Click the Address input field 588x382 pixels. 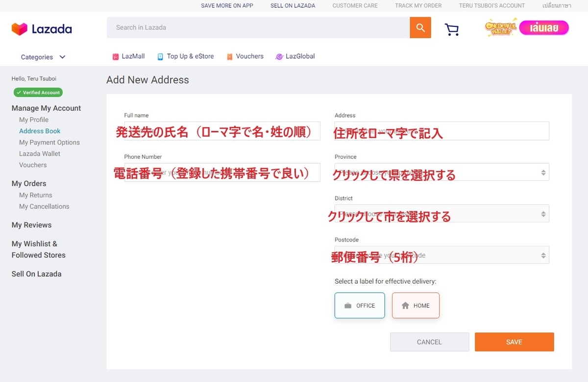(x=442, y=131)
